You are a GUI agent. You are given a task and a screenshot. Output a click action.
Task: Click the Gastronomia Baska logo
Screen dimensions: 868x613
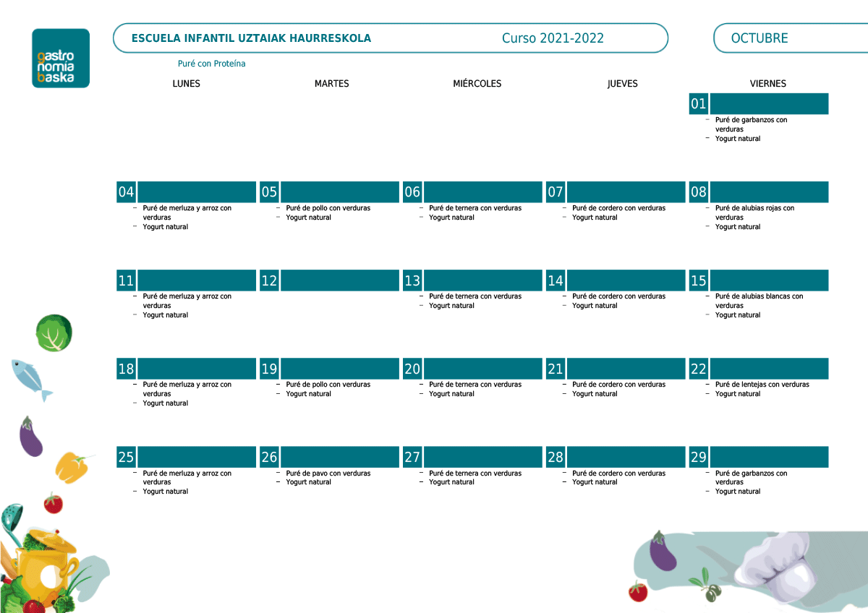click(61, 59)
